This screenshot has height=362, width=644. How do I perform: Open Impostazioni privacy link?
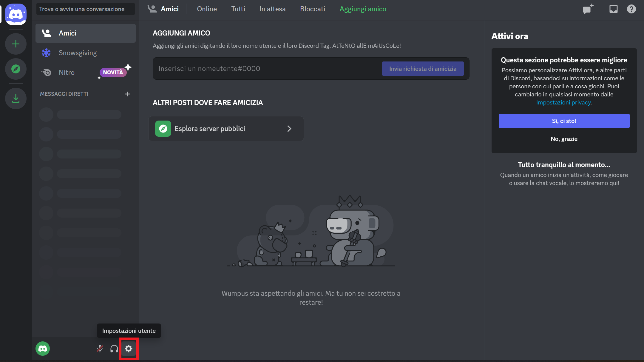[x=563, y=102]
